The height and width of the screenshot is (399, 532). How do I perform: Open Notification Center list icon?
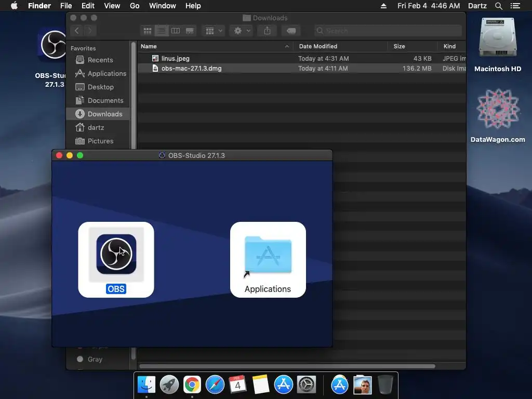point(515,6)
